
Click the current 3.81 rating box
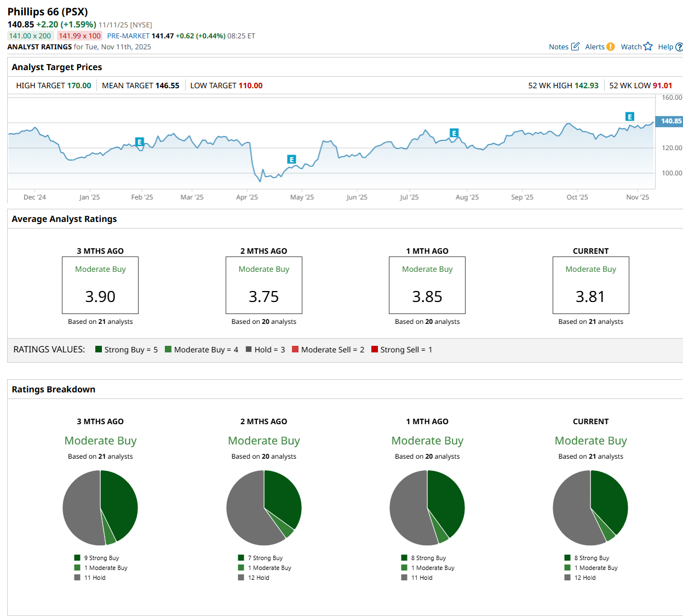tap(590, 285)
